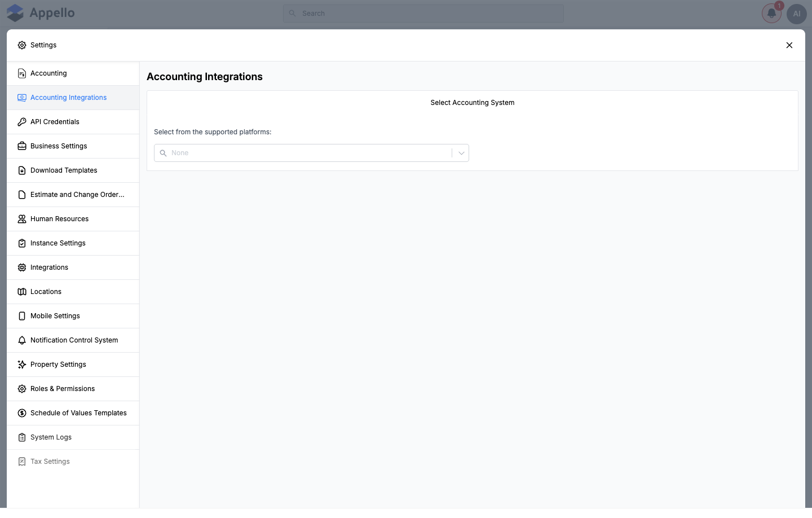Select Estimate and Change Order settings

[73, 195]
